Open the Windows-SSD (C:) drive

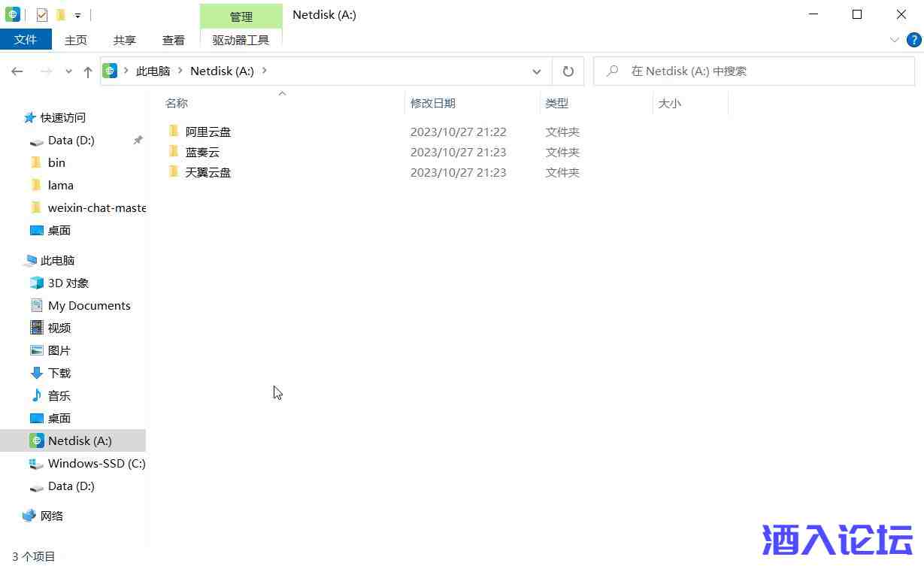tap(97, 463)
